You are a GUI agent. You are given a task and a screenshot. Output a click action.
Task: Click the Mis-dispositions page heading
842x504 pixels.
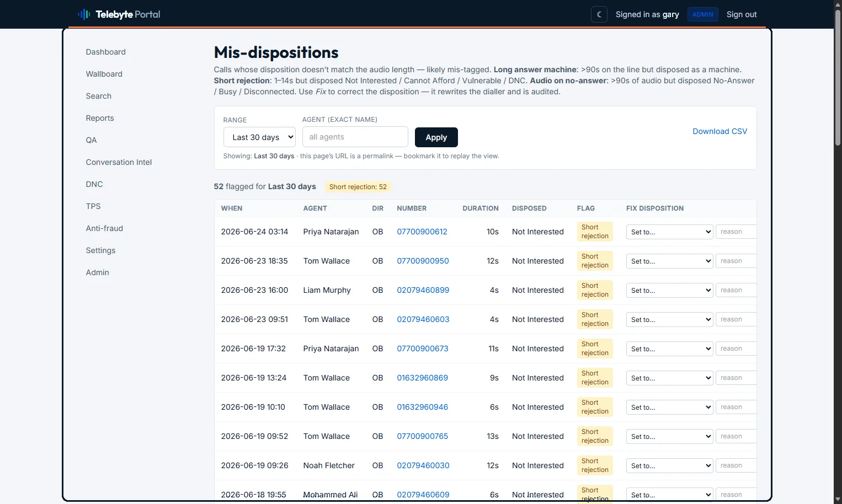point(276,52)
